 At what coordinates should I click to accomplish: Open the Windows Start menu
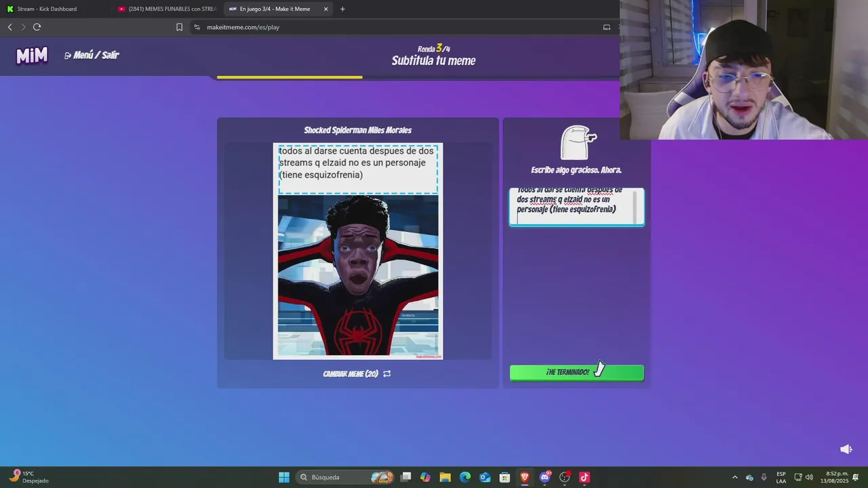[284, 477]
